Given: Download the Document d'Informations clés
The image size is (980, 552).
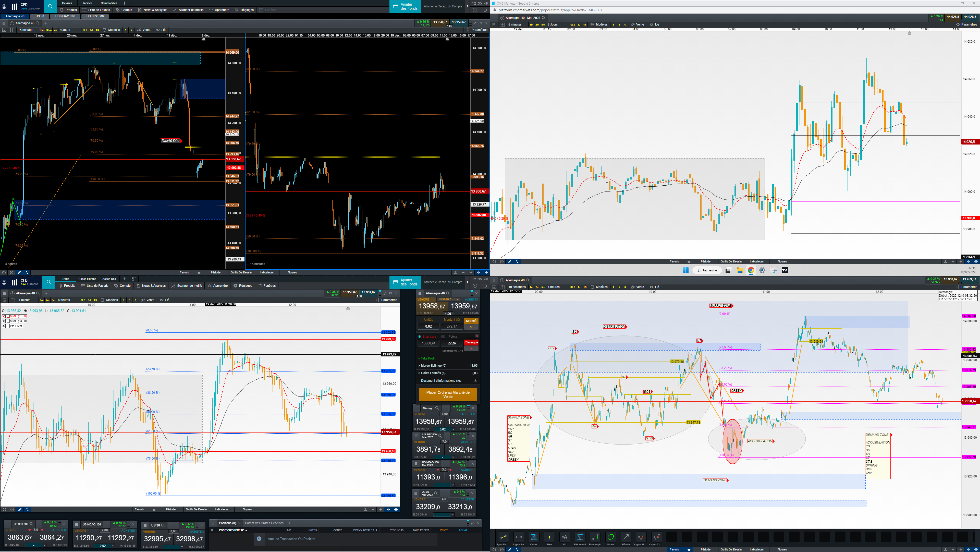Looking at the screenshot, I should (475, 381).
